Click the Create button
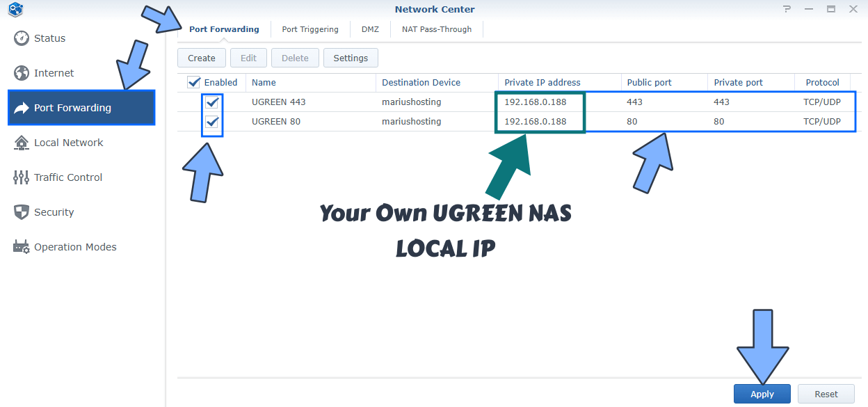The height and width of the screenshot is (407, 868). [201, 58]
